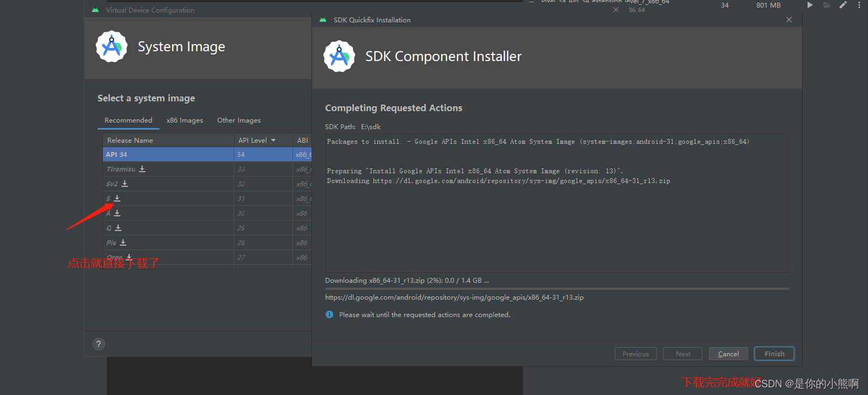Download the Sv2 system image
This screenshot has height=395, width=868.
(x=125, y=184)
